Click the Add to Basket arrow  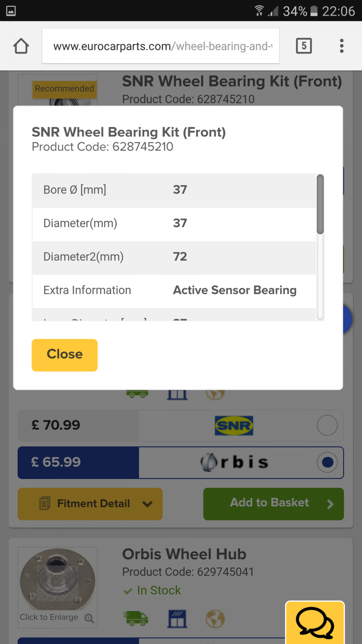tap(330, 504)
